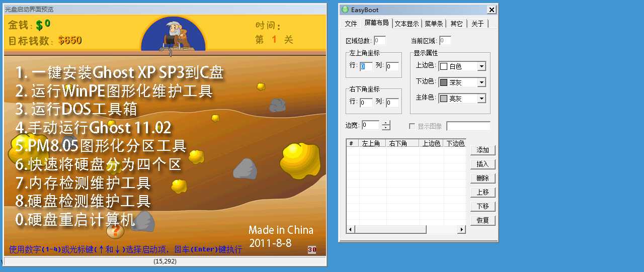Image resolution: width=644 pixels, height=272 pixels.
Task: Click the question mark nugget icon in preview
Action: point(115,231)
